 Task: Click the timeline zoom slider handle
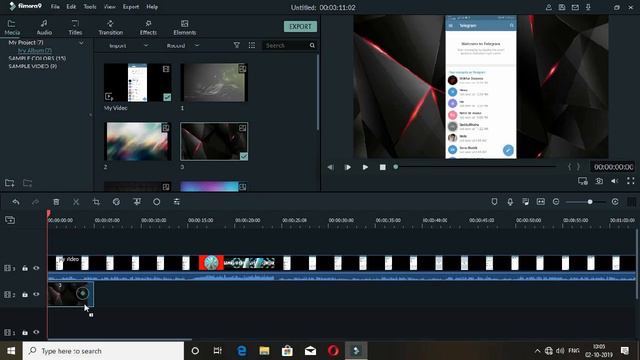click(x=590, y=202)
